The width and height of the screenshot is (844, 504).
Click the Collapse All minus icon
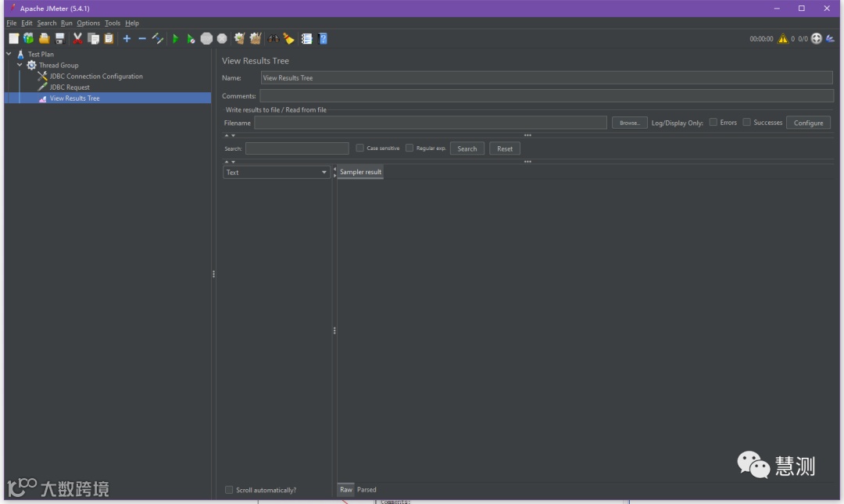point(142,38)
